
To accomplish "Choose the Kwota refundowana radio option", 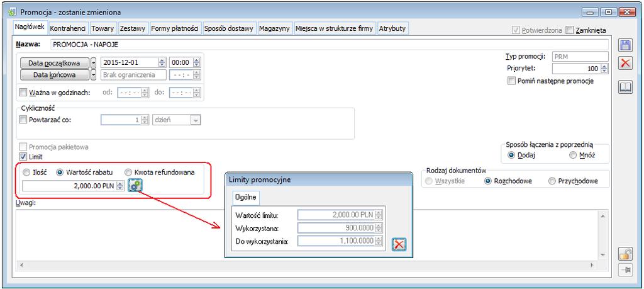I will (128, 173).
